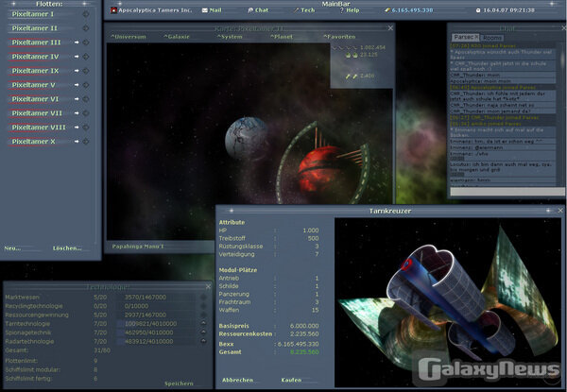
Task: Click the white arrow next to Pixeltamer III
Action: (x=77, y=43)
